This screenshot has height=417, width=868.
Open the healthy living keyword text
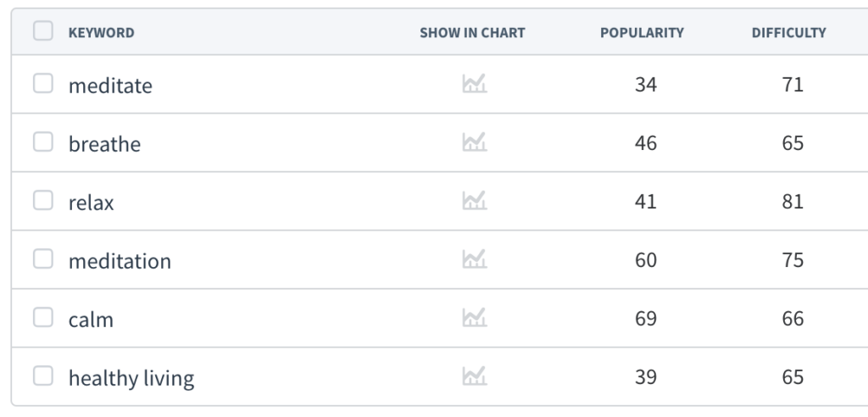pyautogui.click(x=131, y=378)
